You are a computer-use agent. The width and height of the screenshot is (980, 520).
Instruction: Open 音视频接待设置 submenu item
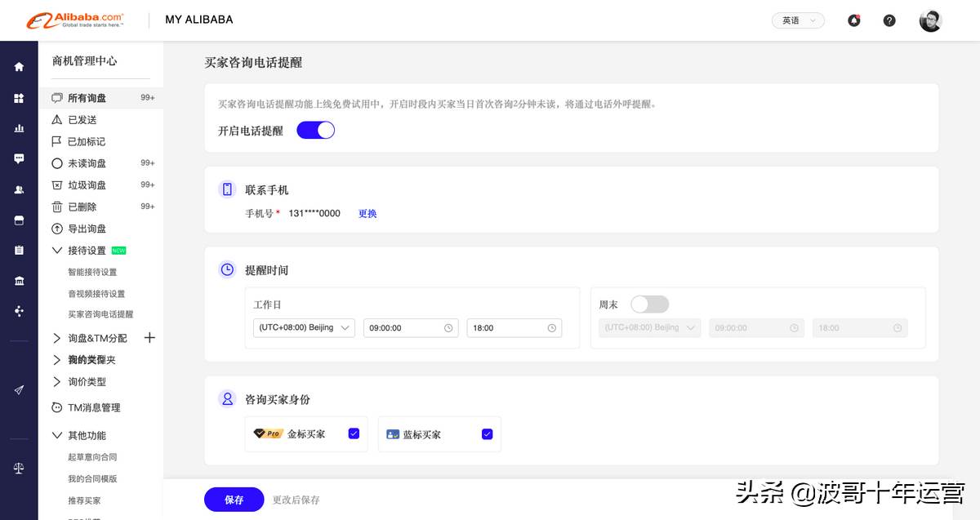[96, 294]
